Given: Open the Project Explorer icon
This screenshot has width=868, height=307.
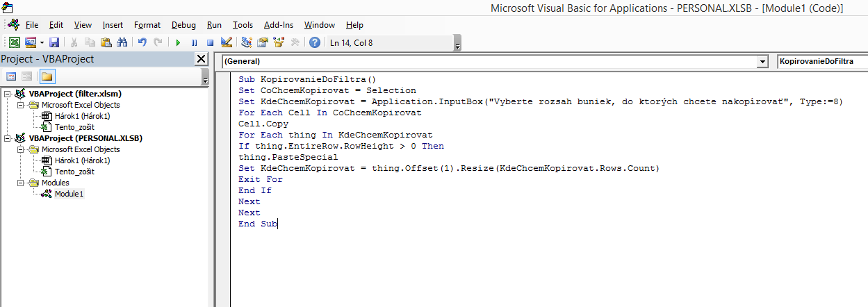Looking at the screenshot, I should (247, 42).
